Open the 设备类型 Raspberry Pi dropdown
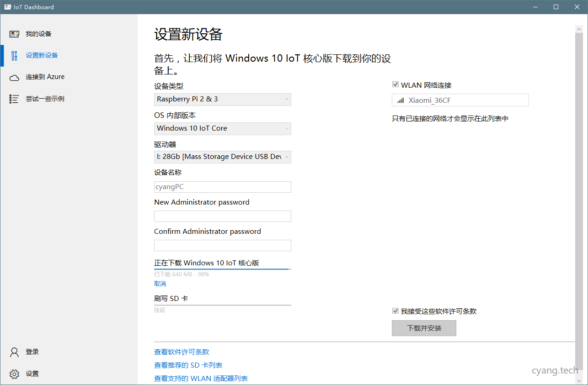The width and height of the screenshot is (588, 385). click(222, 99)
